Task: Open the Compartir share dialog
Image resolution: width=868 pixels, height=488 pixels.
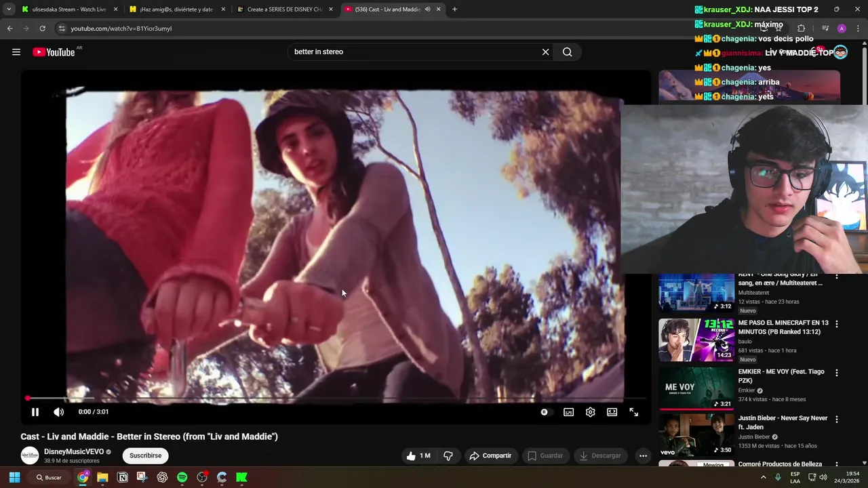Action: pyautogui.click(x=490, y=455)
